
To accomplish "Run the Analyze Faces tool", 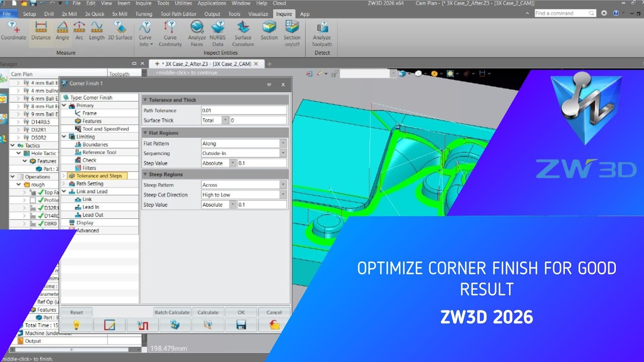I will (x=197, y=34).
